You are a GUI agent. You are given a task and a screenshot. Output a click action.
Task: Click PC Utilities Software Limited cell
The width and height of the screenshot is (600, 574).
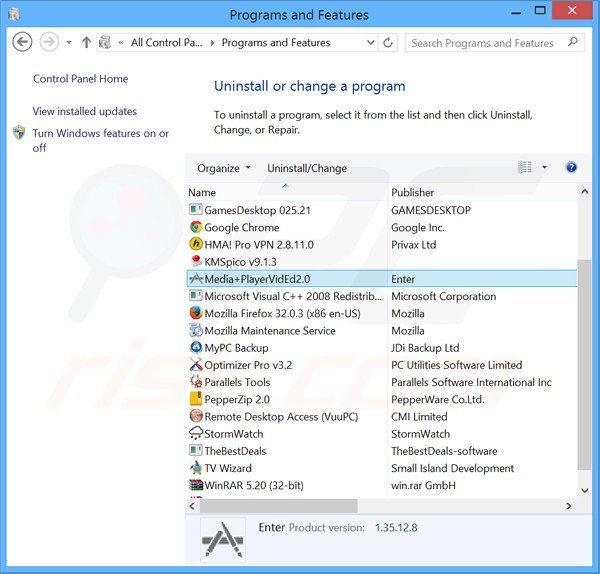(457, 365)
